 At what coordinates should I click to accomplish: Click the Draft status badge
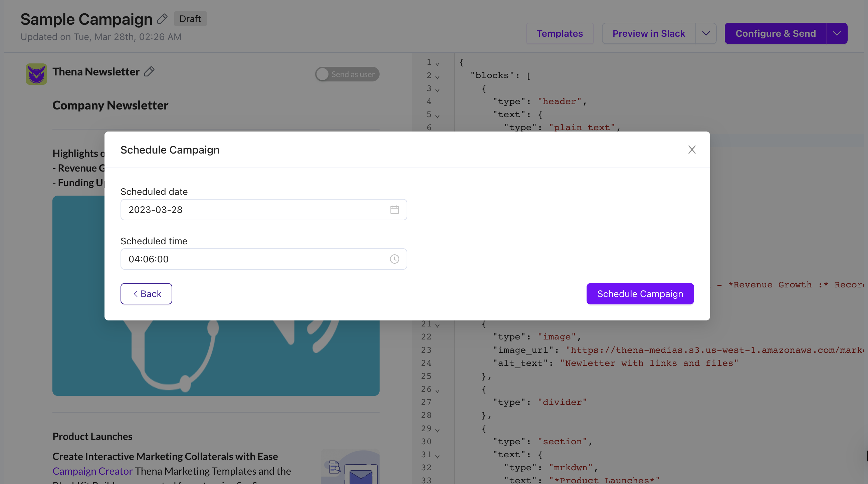coord(190,19)
